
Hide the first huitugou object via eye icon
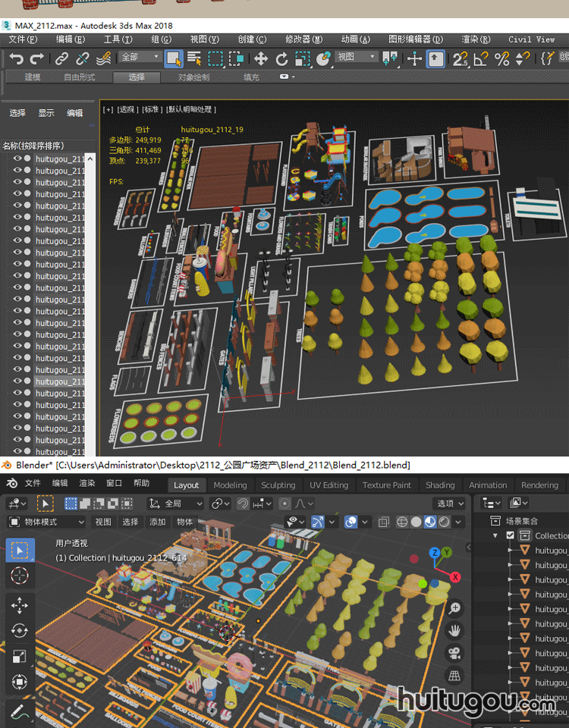(17, 159)
